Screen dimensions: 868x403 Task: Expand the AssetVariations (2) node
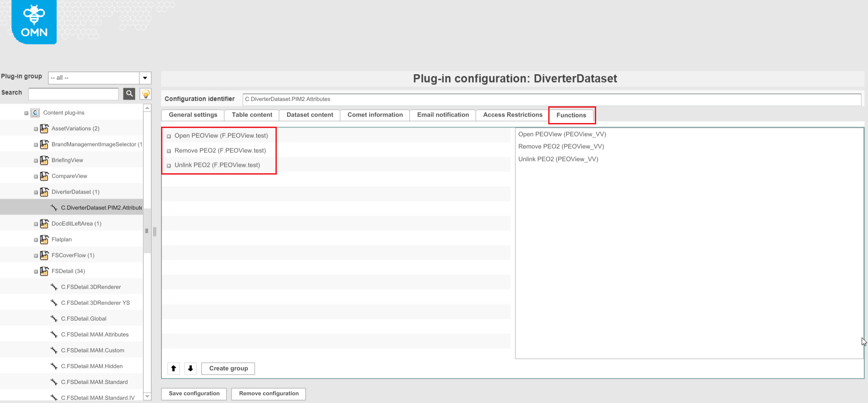pyautogui.click(x=36, y=129)
